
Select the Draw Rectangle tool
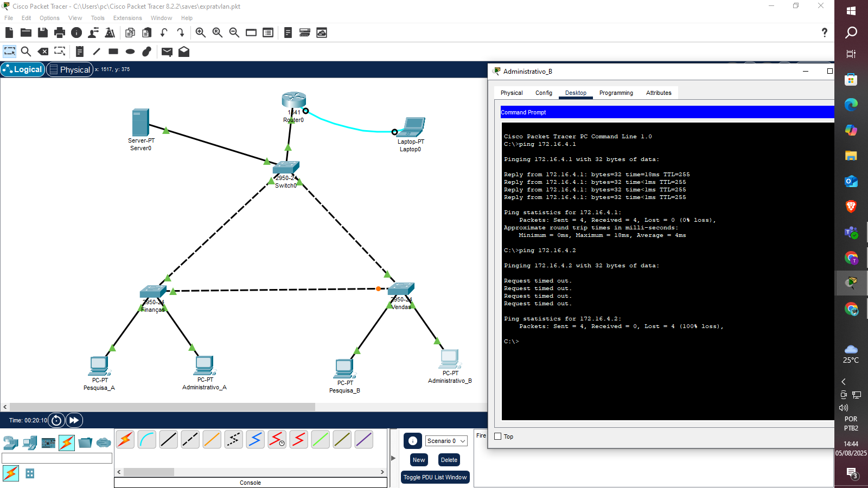pyautogui.click(x=113, y=52)
